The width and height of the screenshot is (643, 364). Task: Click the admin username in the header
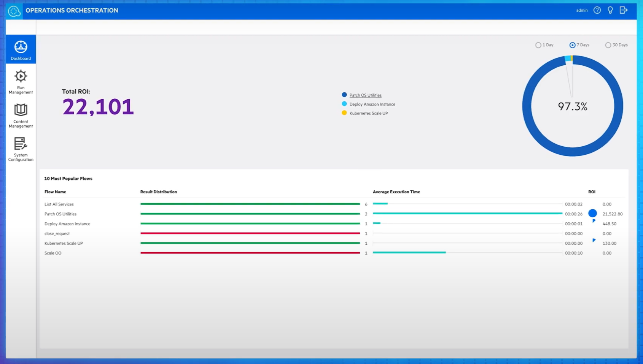(581, 10)
